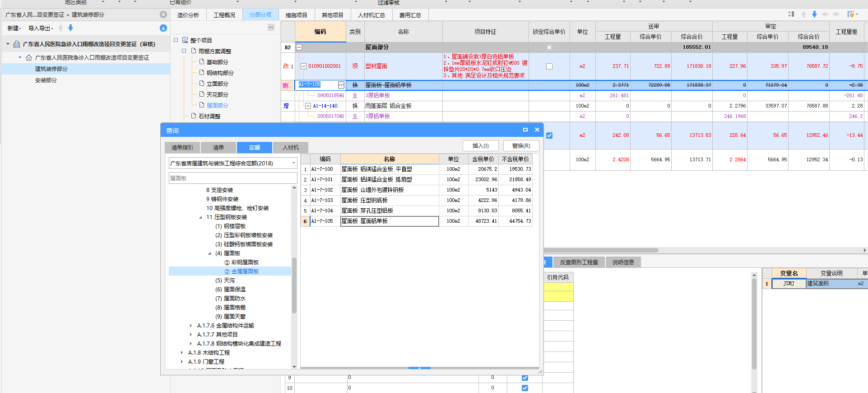Collapse the 屋面部分 B2 row with minus box

click(x=299, y=47)
